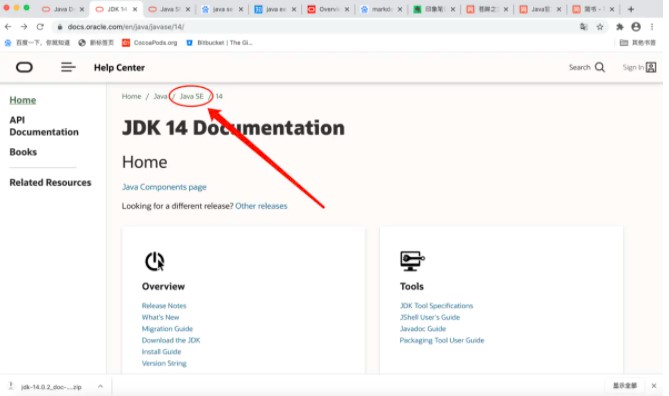669x396 pixels.
Task: Open the Chrome profile avatar
Action: [x=636, y=27]
